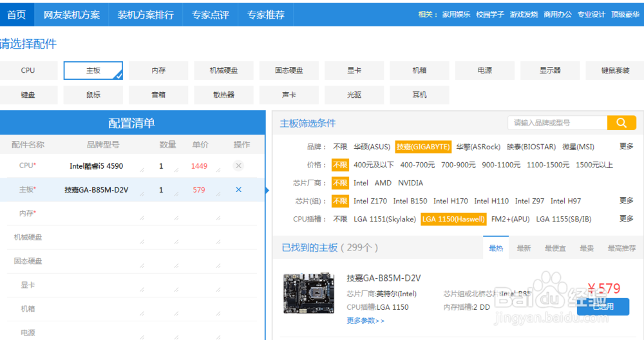Select the 散热器 component button
Viewport: 644px width, 340px height.
pos(224,95)
